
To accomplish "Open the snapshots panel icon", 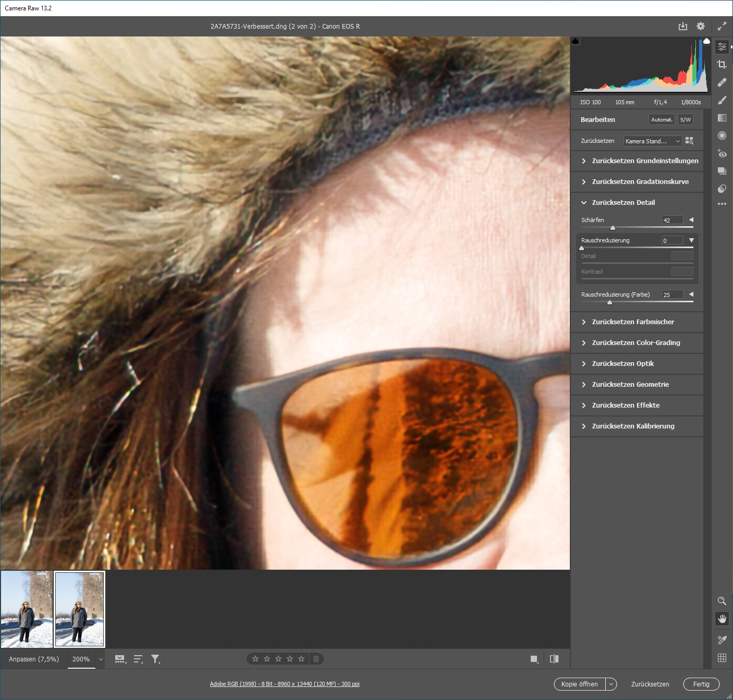I will [722, 171].
